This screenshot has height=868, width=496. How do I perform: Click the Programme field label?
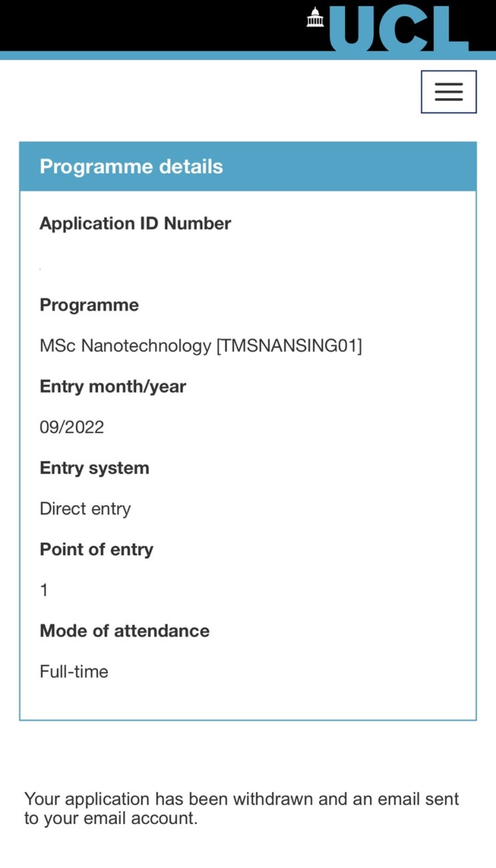coord(89,305)
